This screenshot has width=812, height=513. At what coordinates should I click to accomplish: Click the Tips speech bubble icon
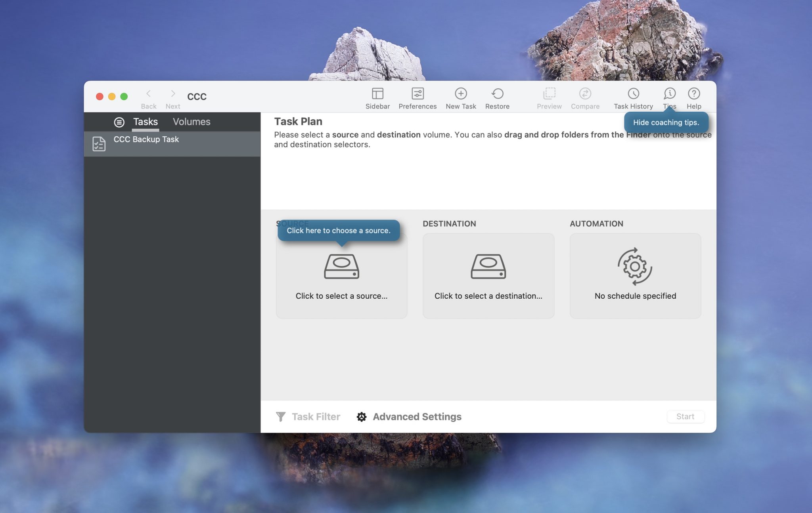pyautogui.click(x=670, y=93)
